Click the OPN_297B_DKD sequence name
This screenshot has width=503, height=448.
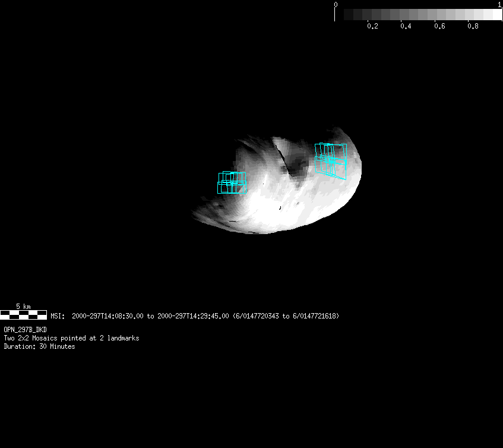tap(26, 329)
